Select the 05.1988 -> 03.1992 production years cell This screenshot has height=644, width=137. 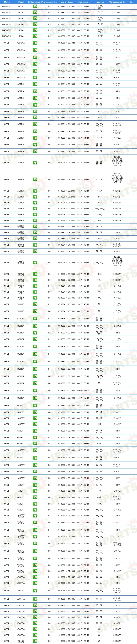[66, 390]
